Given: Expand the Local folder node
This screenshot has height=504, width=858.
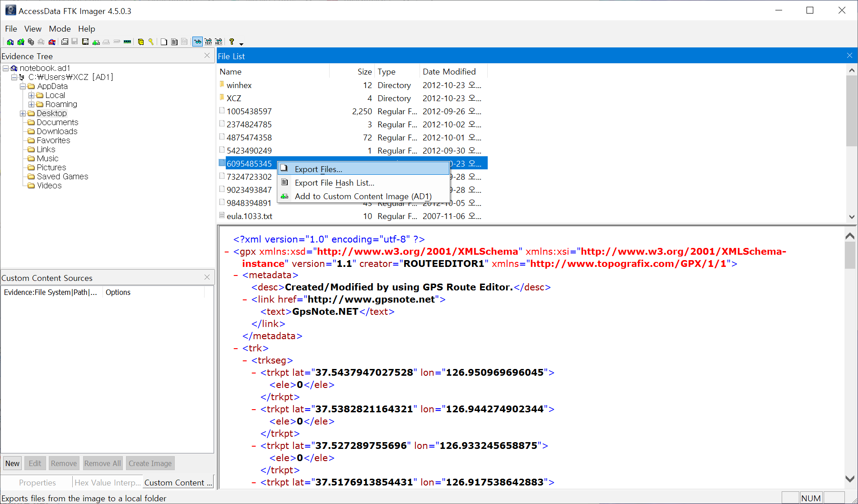Looking at the screenshot, I should 31,95.
